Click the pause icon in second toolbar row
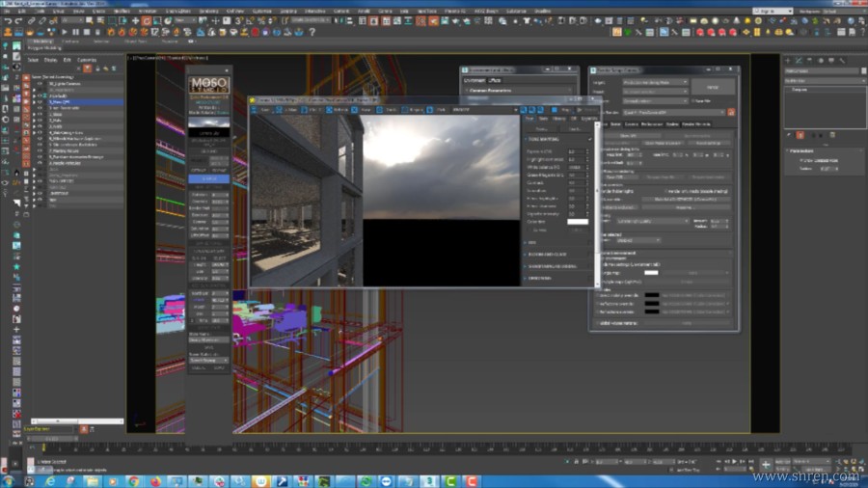 coord(76,33)
